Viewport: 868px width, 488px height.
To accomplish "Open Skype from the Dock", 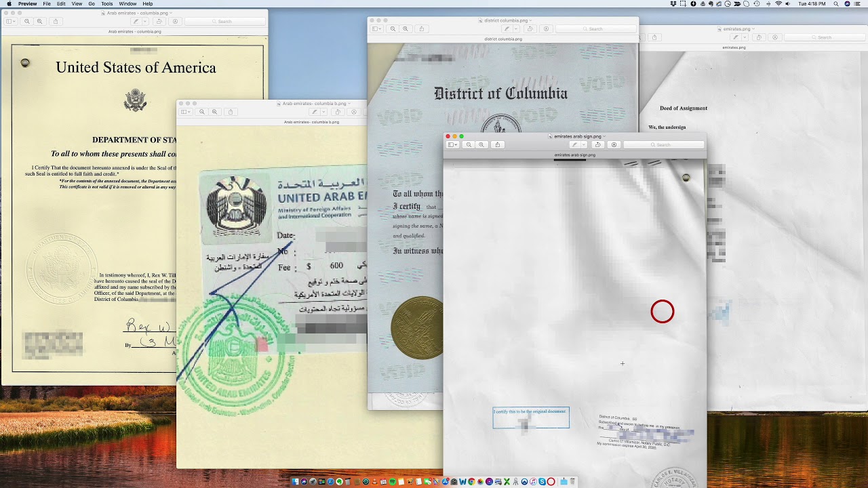I will pyautogui.click(x=542, y=482).
